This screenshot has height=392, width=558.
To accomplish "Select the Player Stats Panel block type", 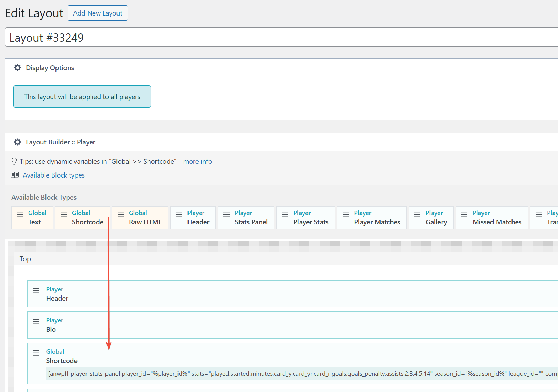I will point(246,218).
